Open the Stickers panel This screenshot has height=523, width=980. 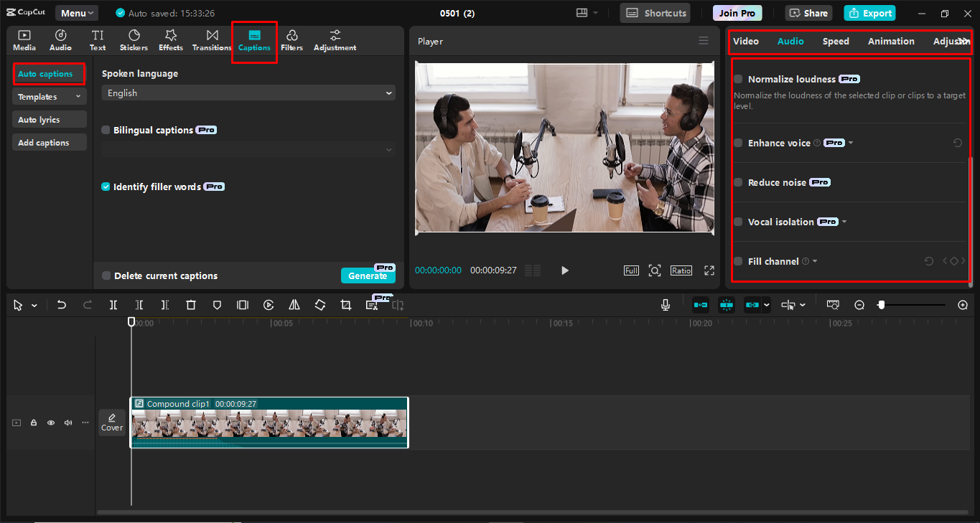[134, 40]
